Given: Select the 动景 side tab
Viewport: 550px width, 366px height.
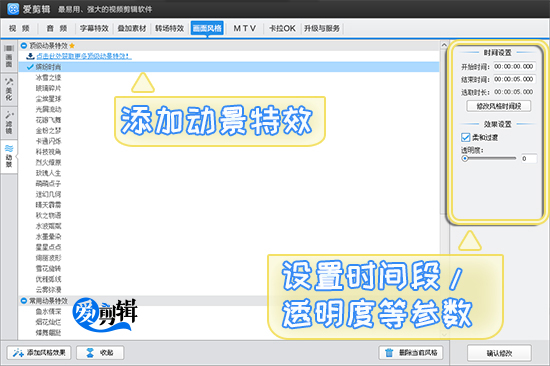Looking at the screenshot, I should tap(9, 156).
